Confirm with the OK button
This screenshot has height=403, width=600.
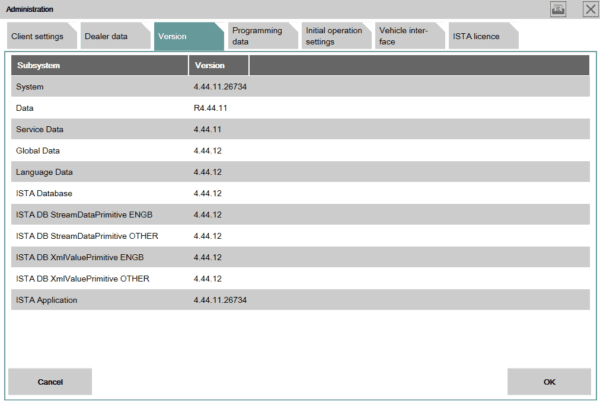tap(549, 382)
